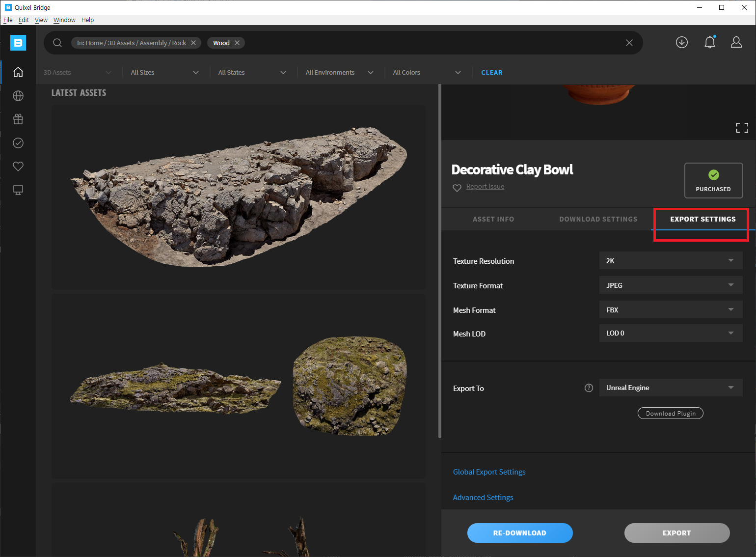Click the clay bowl preview image
Image resolution: width=756 pixels, height=559 pixels.
[598, 94]
